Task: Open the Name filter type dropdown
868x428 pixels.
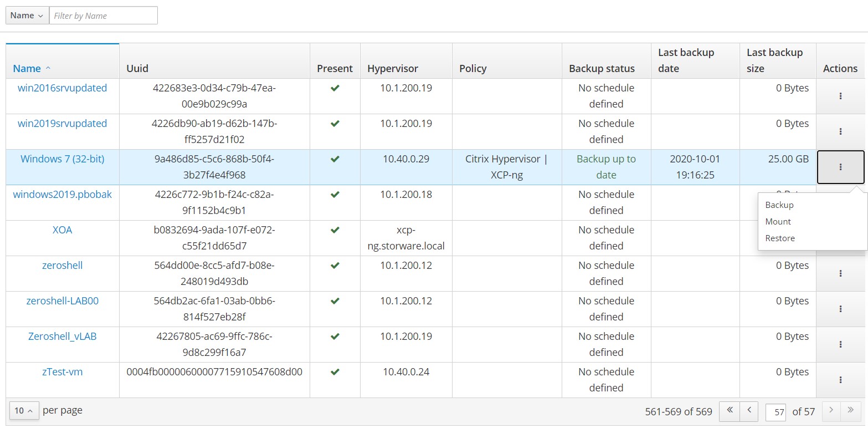Action: (27, 16)
